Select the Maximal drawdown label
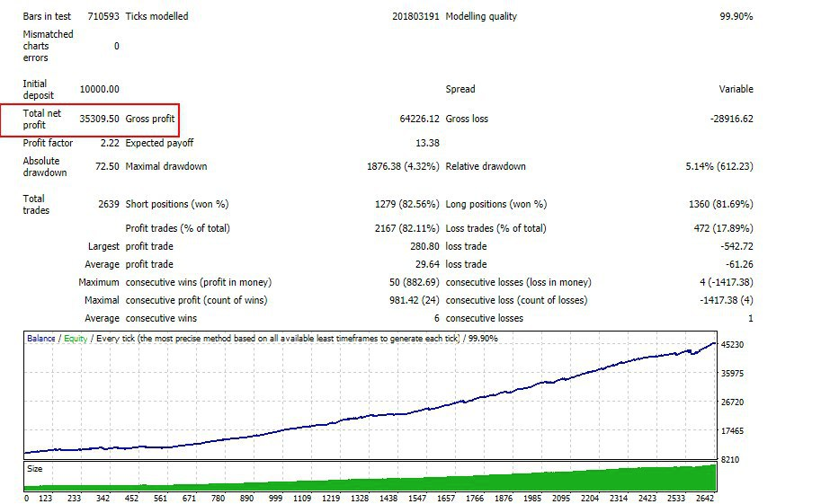This screenshot has height=504, width=821. (166, 166)
